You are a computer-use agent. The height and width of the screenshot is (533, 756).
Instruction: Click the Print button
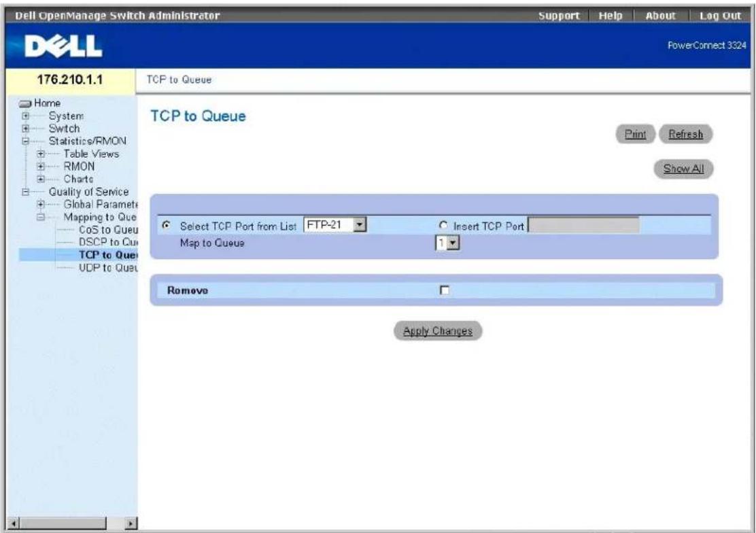tap(635, 134)
